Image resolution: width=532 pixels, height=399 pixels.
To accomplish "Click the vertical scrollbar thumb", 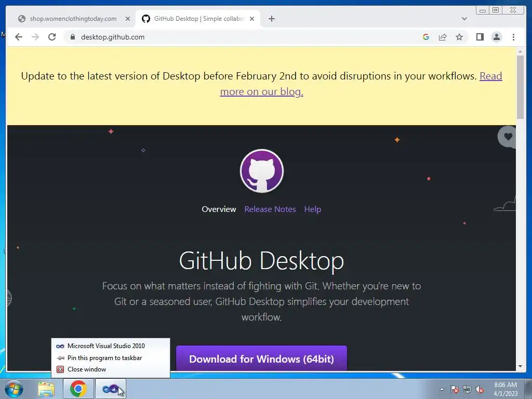I will pyautogui.click(x=520, y=87).
